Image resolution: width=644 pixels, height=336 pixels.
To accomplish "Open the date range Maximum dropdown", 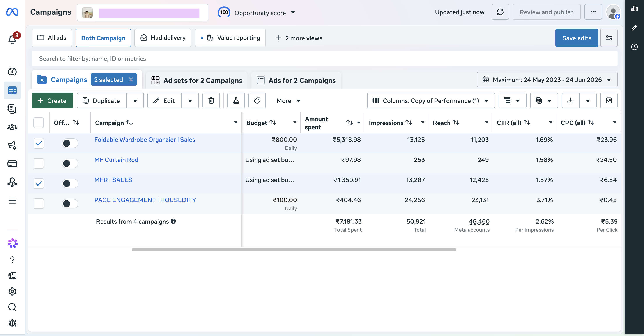I will pos(547,79).
